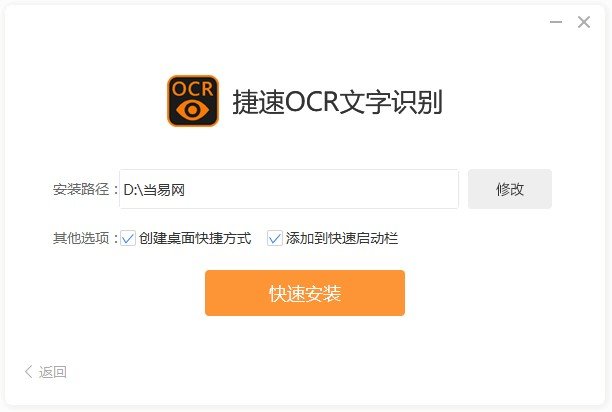Click the 安装路径 label

click(x=81, y=190)
